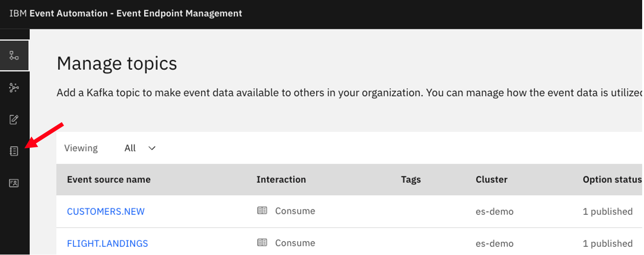Open the FLIGHT.LANDINGS event source

(x=107, y=243)
